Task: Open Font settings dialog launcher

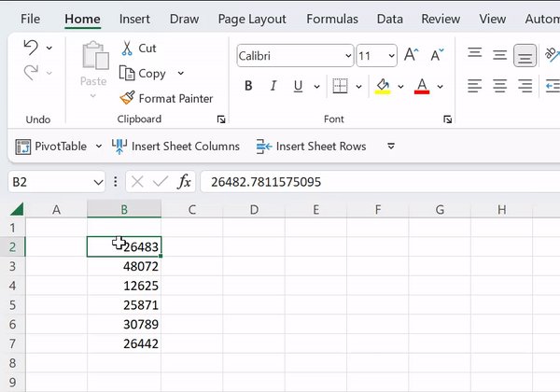Action: [447, 119]
